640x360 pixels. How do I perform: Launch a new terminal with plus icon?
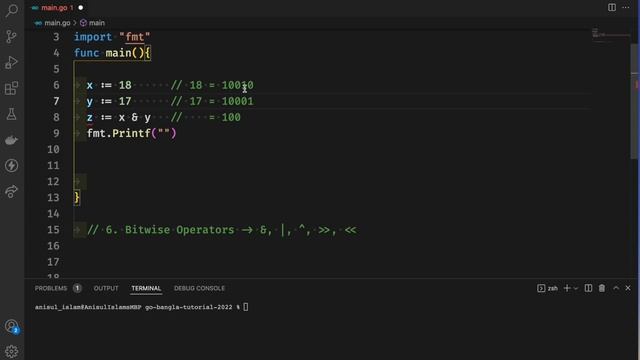[x=567, y=288]
